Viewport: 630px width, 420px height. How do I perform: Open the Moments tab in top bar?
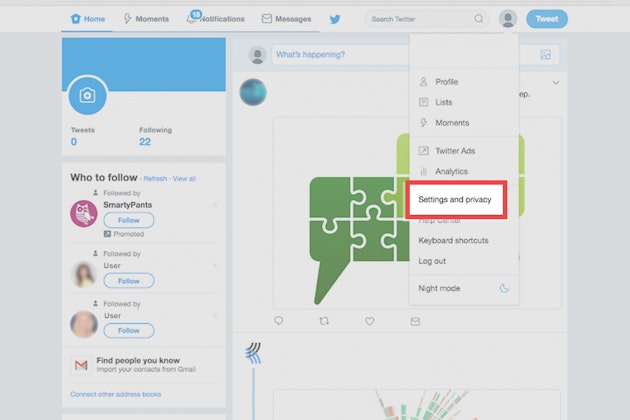pyautogui.click(x=146, y=19)
